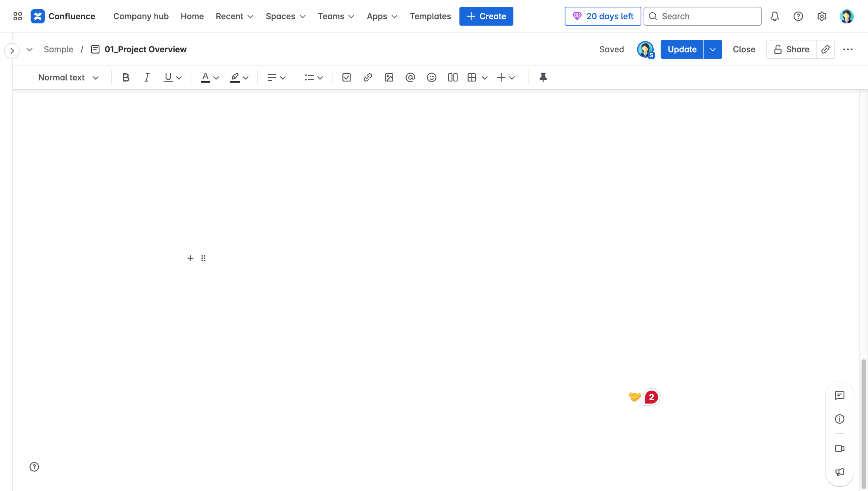Click the insert link icon

(x=368, y=78)
